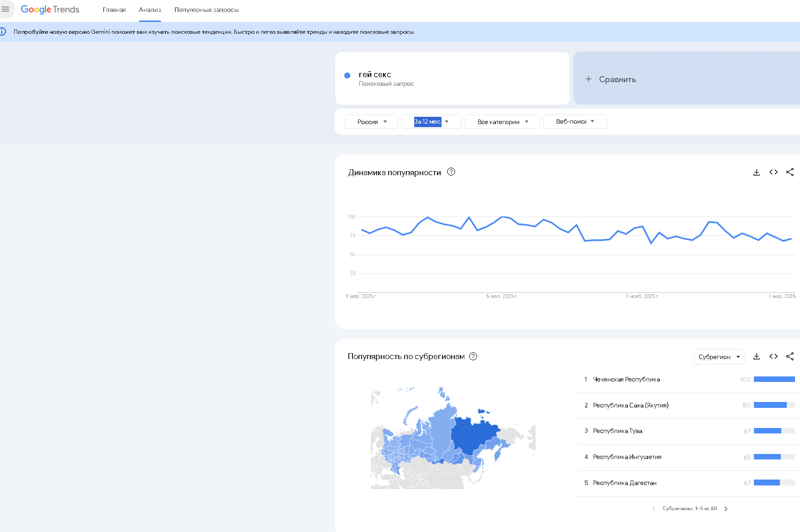Image resolution: width=800 pixels, height=532 pixels.
Task: Open the hamburger main menu
Action: pyautogui.click(x=5, y=9)
